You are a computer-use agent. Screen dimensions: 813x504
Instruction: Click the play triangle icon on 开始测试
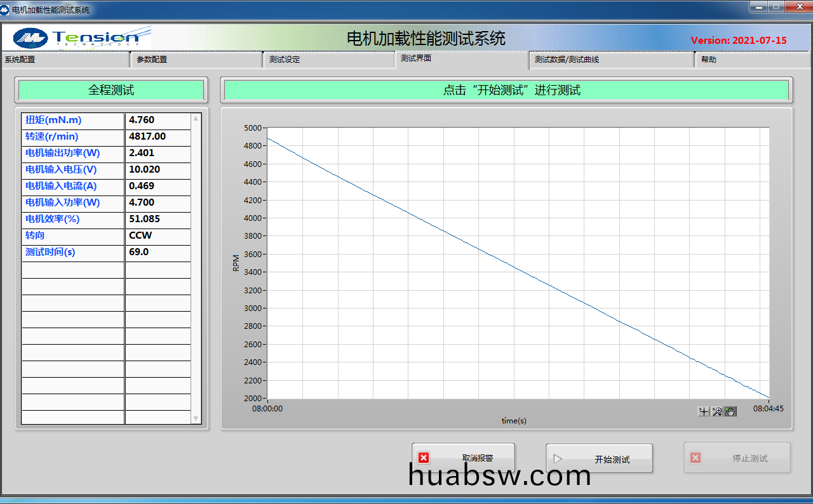click(x=558, y=458)
